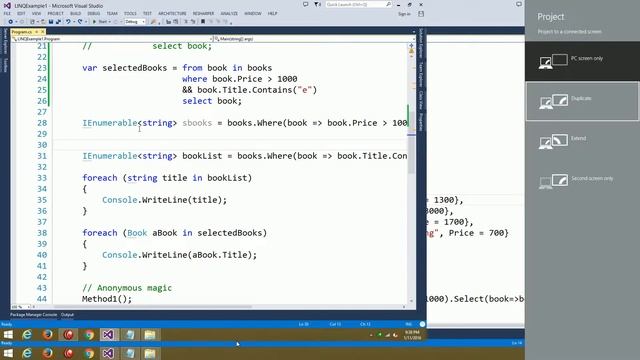Open the PROJECT menu
This screenshot has height=360, width=640.
point(56,13)
